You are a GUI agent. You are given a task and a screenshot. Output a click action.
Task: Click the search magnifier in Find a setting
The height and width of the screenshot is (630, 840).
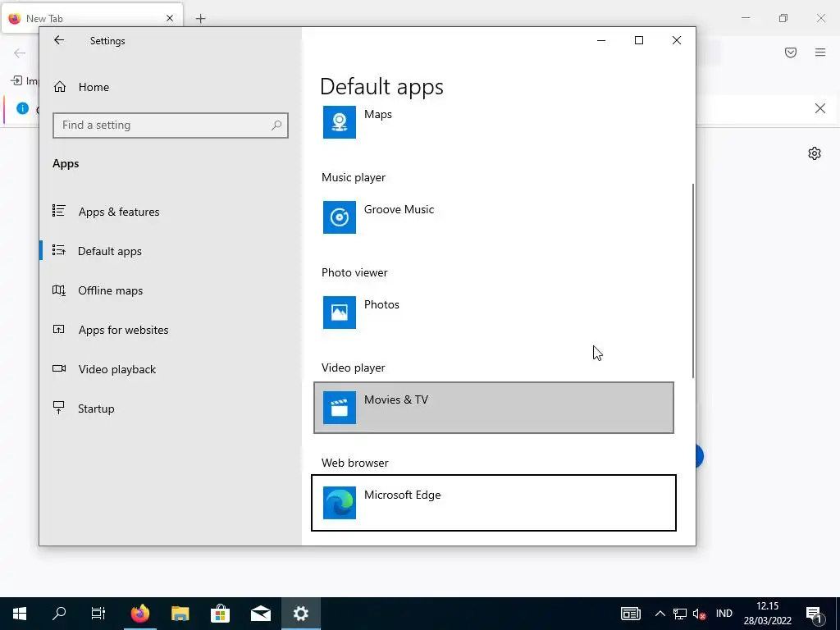click(276, 125)
